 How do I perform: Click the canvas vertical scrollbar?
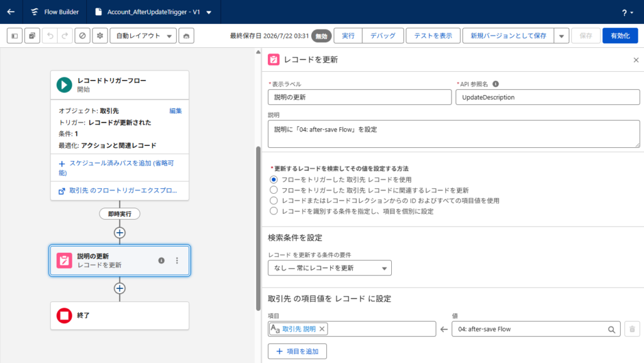(x=258, y=228)
